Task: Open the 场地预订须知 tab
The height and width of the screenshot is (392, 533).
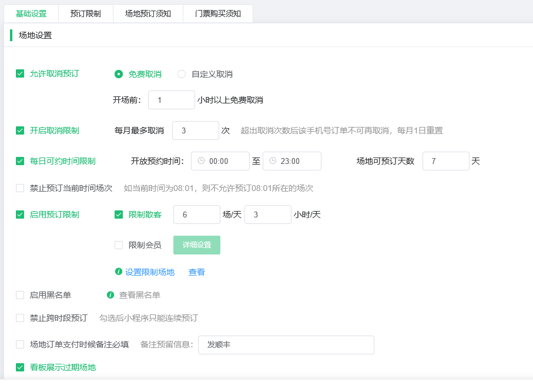Action: point(148,14)
